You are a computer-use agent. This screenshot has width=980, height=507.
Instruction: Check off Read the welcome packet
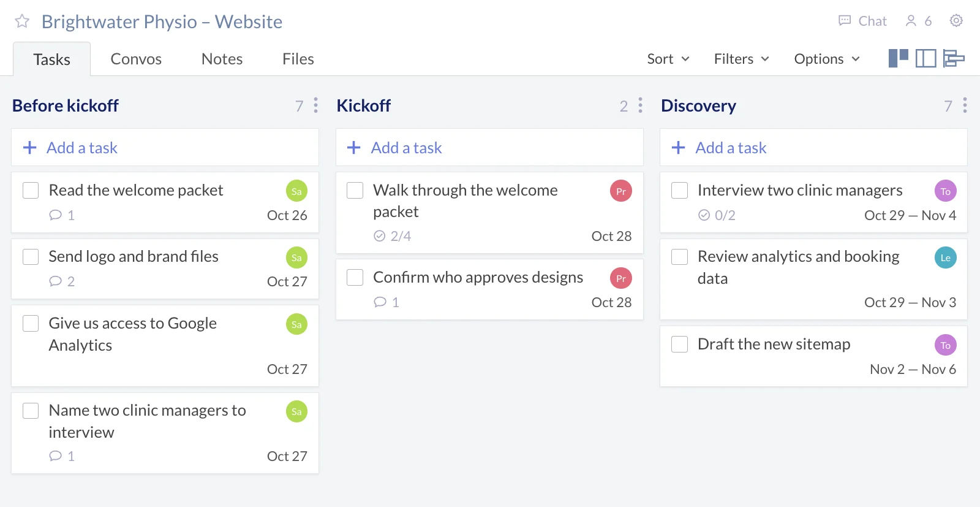(31, 191)
